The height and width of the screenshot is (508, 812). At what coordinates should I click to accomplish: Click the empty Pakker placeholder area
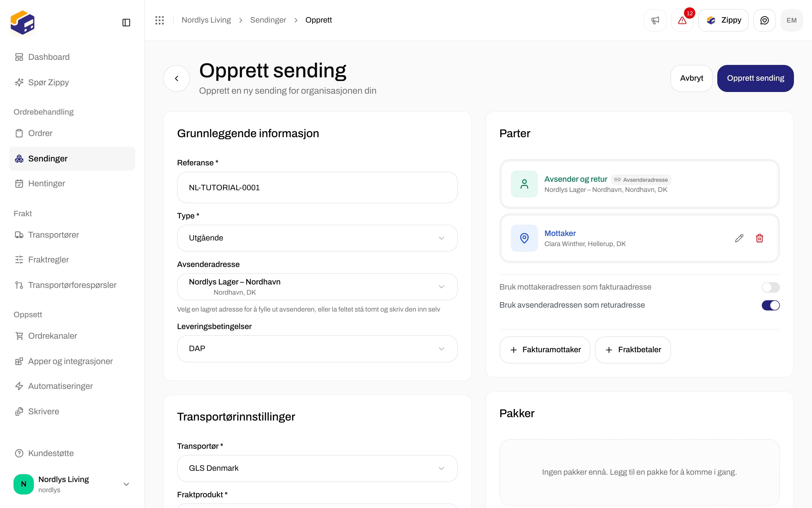(639, 472)
